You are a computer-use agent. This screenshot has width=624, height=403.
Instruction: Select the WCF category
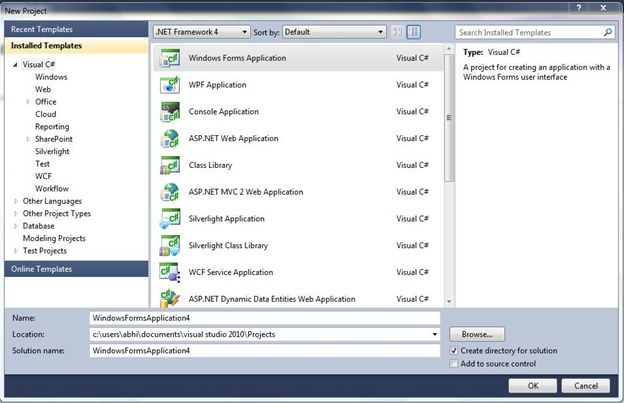point(43,176)
